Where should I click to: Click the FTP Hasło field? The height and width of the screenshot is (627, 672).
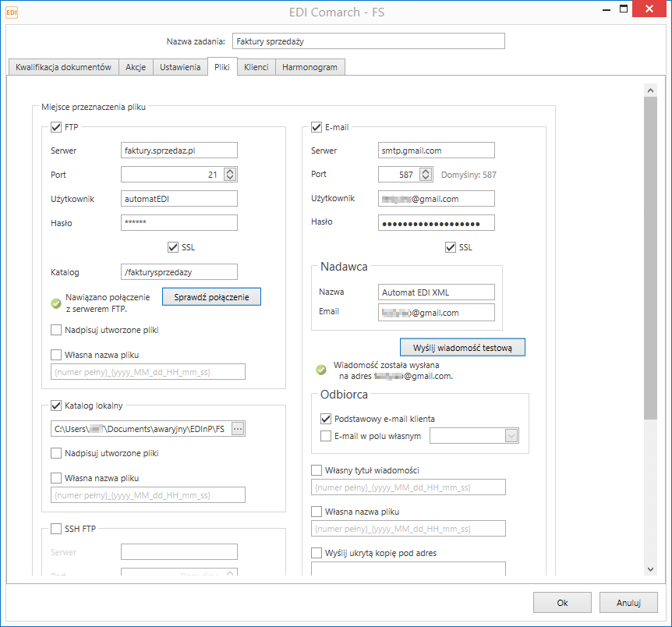tap(179, 222)
